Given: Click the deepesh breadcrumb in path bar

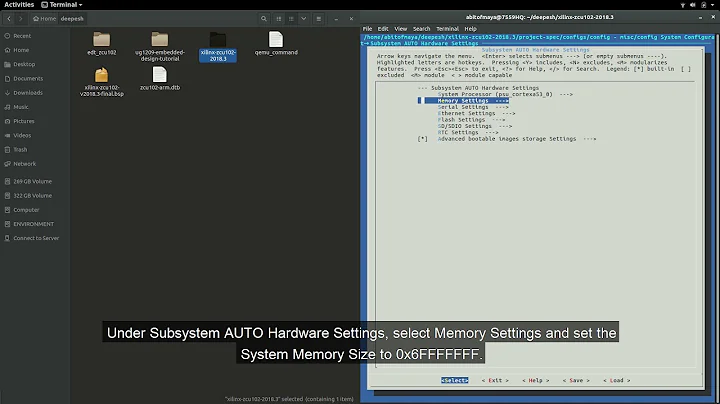Looking at the screenshot, I should 72,19.
